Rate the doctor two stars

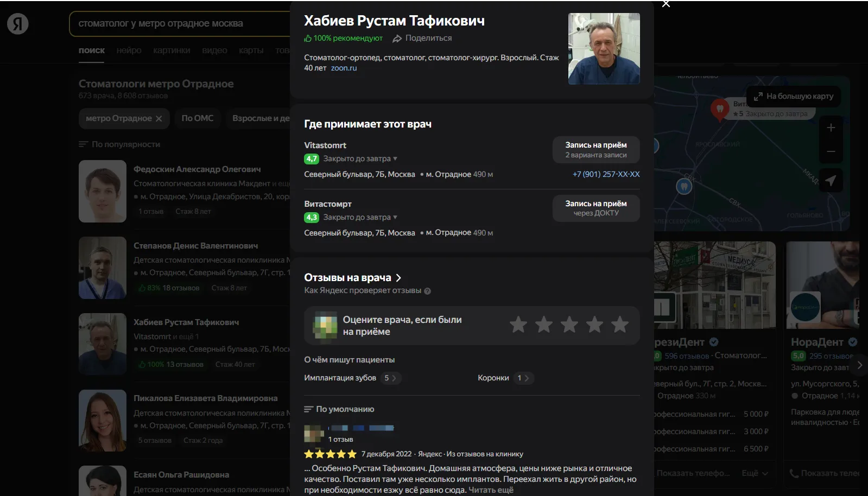click(543, 325)
